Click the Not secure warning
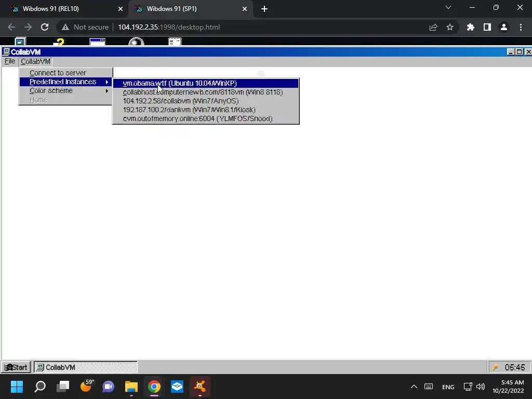This screenshot has width=532, height=399. (x=85, y=27)
